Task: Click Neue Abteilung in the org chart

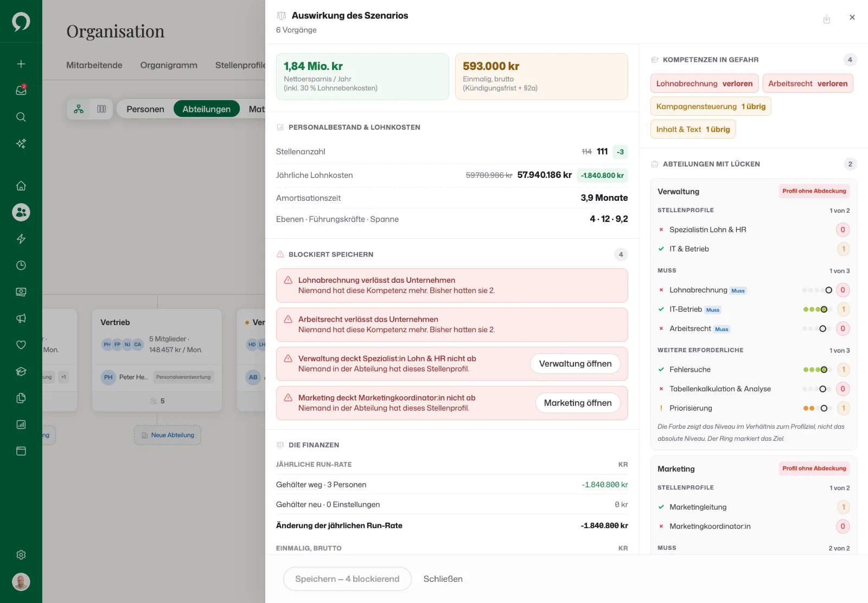Action: [168, 435]
